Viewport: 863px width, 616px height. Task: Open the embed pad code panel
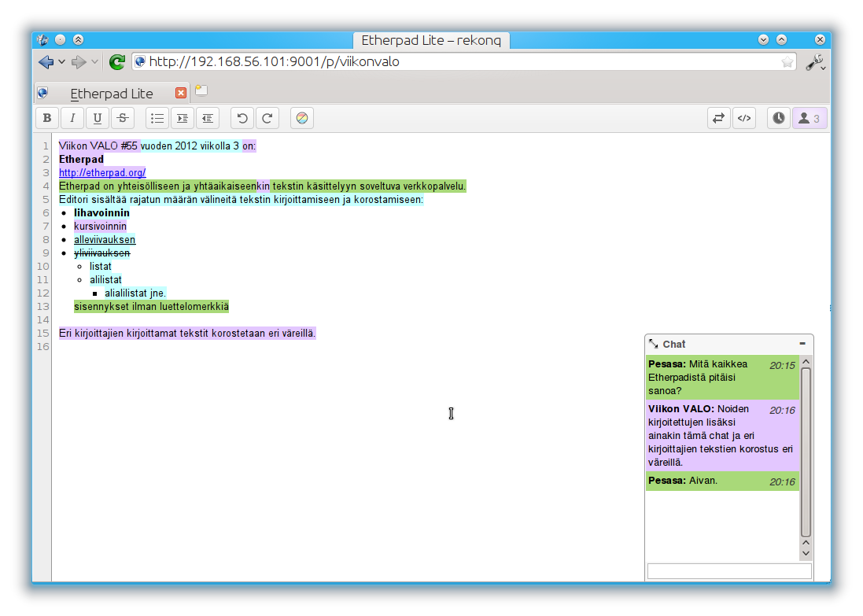coord(744,118)
